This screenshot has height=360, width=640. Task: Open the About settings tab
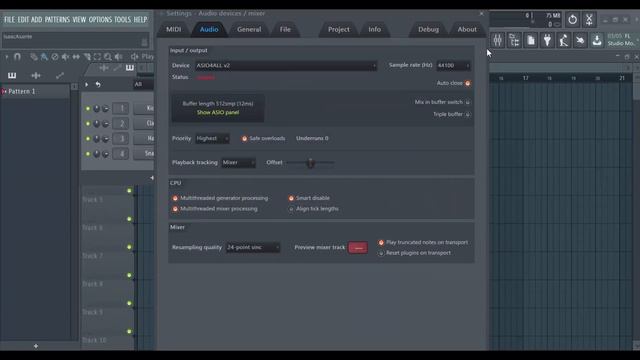[x=467, y=29]
